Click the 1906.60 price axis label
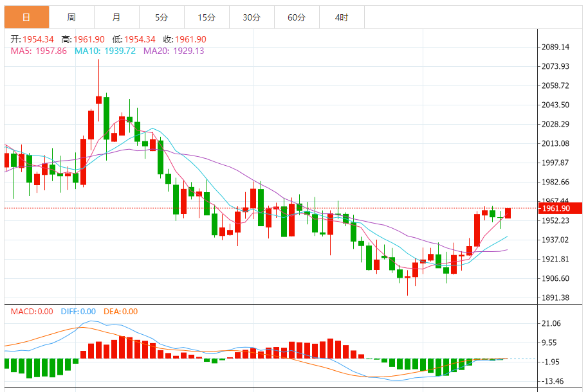588x392 pixels. click(555, 278)
